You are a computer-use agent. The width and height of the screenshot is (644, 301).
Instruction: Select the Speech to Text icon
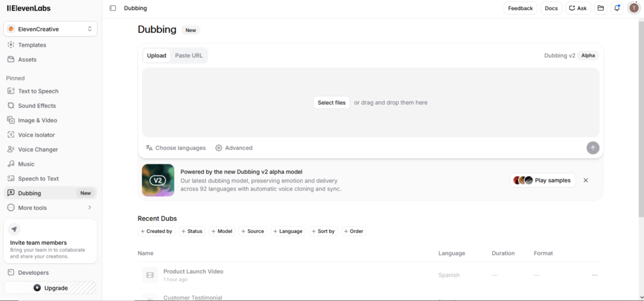[11, 178]
